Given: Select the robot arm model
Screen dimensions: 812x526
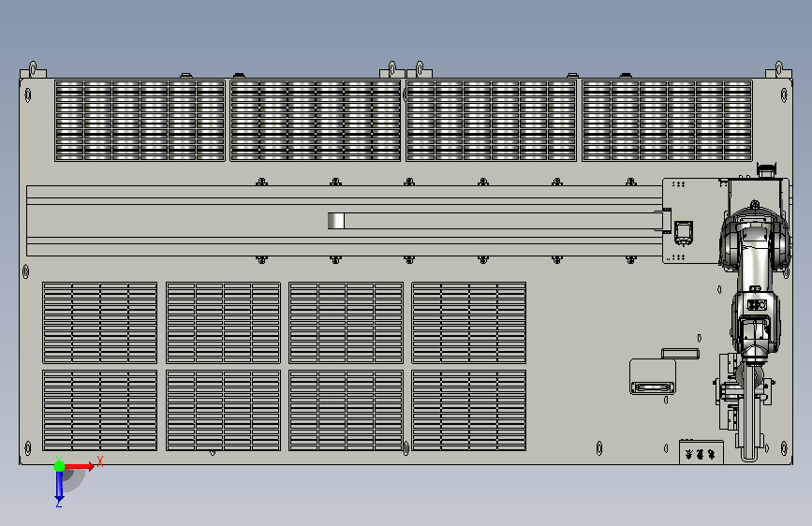Looking at the screenshot, I should click(755, 282).
